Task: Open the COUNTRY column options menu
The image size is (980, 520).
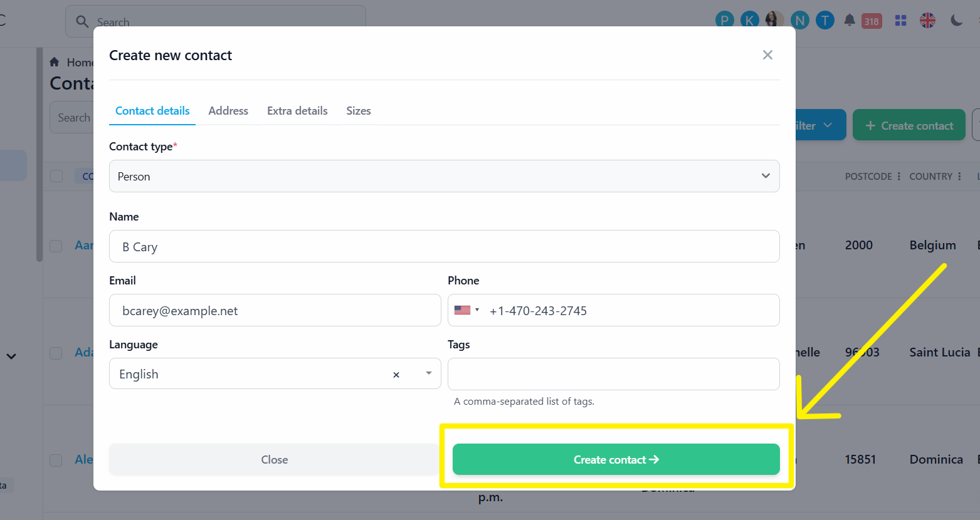Action: (959, 177)
